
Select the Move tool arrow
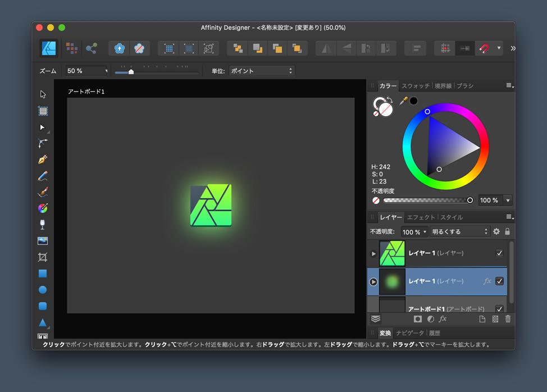coord(43,94)
